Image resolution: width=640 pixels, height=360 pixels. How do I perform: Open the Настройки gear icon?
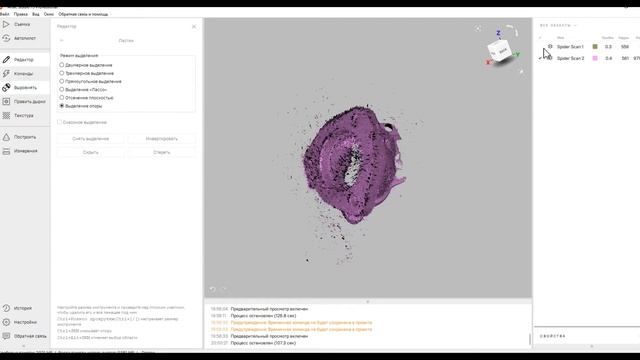pos(6,322)
